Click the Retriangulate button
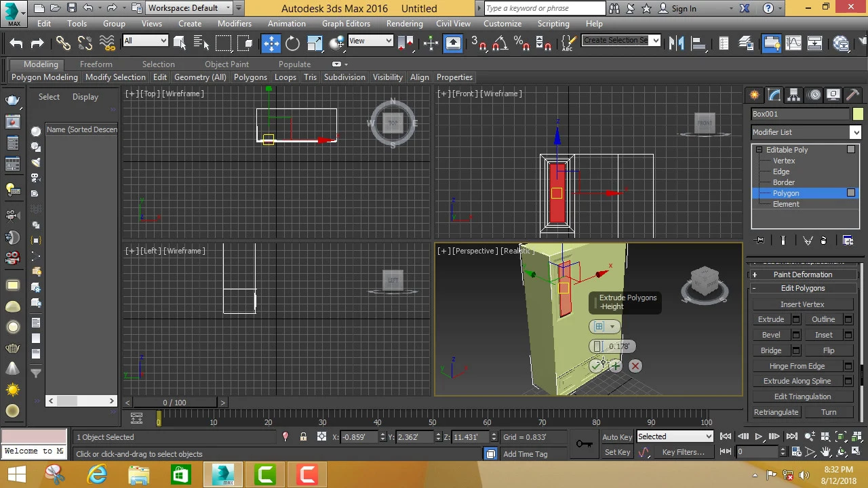The height and width of the screenshot is (488, 868). [x=776, y=412]
